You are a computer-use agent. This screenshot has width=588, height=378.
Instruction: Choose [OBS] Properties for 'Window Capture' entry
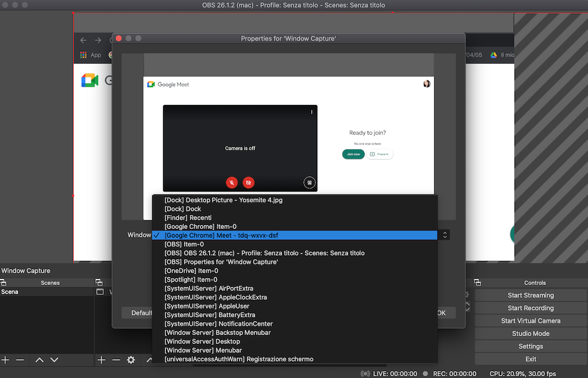[295, 262]
